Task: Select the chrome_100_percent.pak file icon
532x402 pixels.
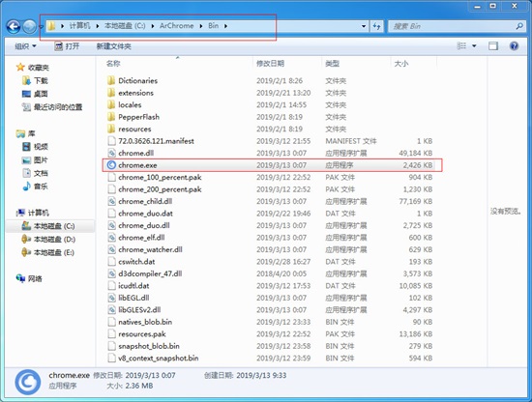Action: coord(111,177)
